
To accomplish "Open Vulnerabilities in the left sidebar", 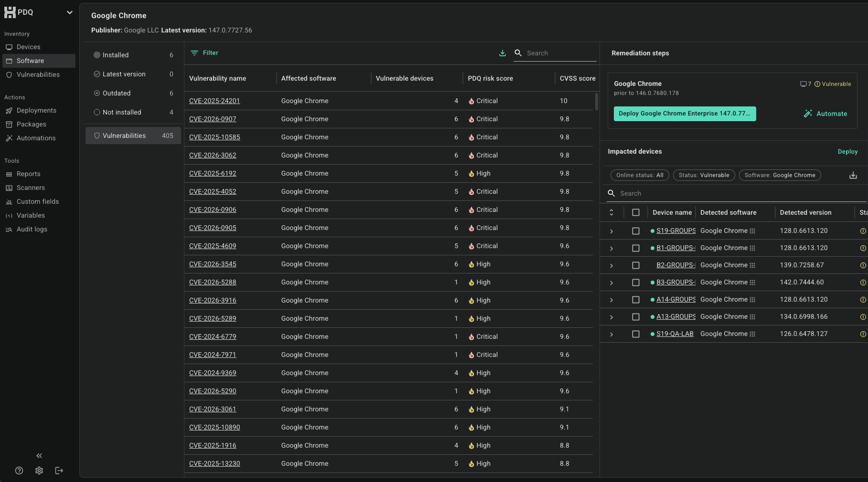I will (x=38, y=75).
